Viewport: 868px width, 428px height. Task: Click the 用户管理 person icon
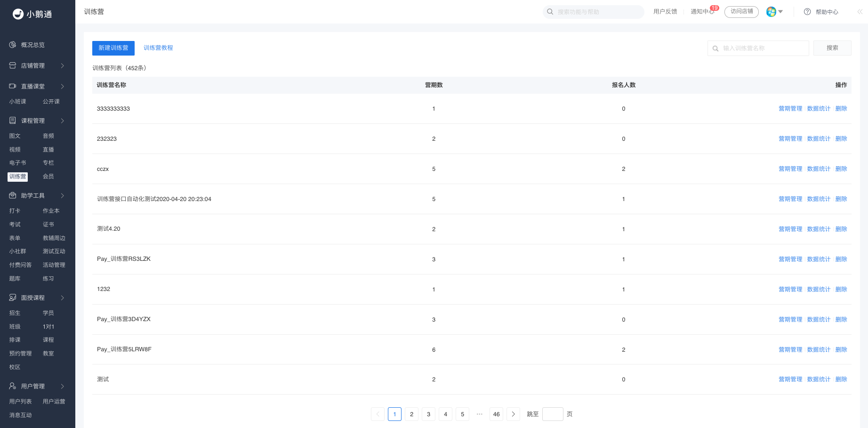[13, 386]
